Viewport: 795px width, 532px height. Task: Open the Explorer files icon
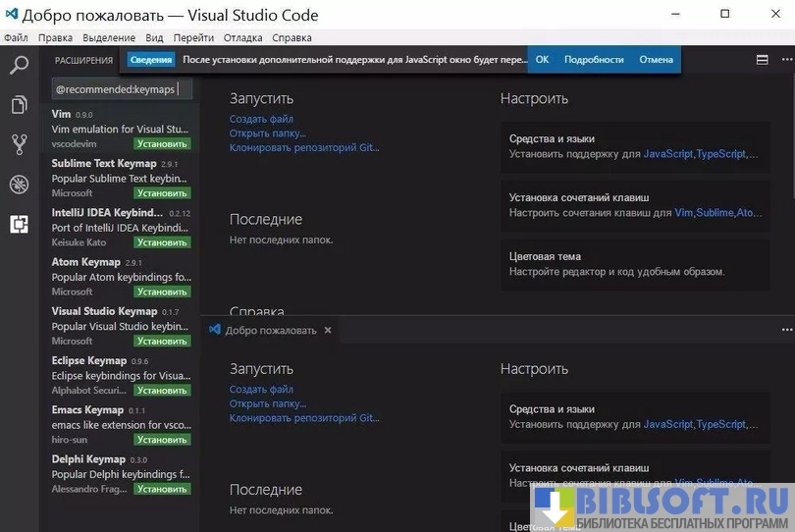pos(19,105)
